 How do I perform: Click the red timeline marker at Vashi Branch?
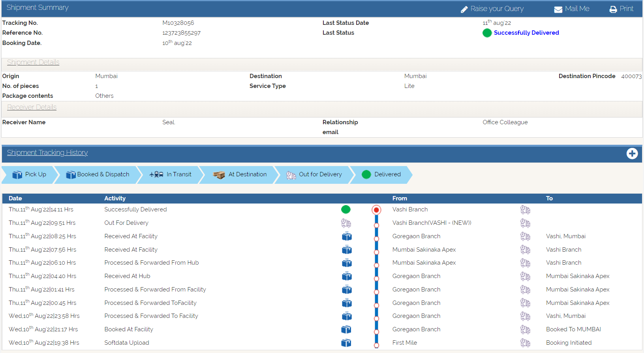point(376,210)
